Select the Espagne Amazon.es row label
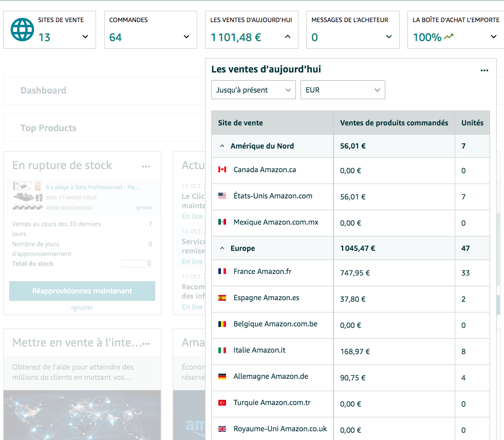The width and height of the screenshot is (504, 440). click(266, 298)
